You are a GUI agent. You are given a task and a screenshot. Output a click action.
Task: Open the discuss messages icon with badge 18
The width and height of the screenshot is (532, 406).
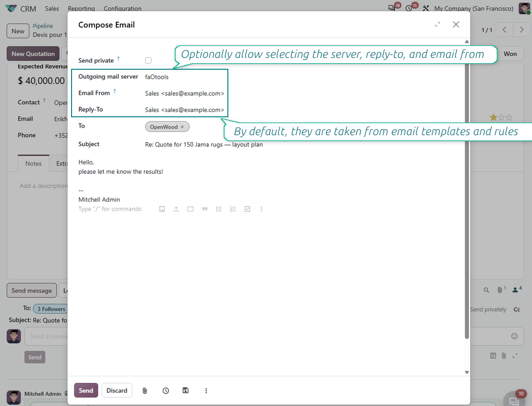(392, 8)
